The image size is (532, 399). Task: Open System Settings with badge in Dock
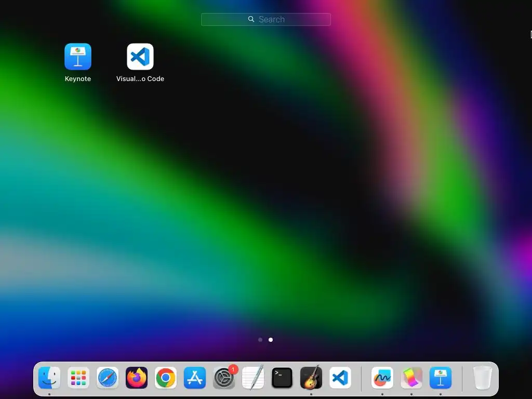tap(224, 378)
